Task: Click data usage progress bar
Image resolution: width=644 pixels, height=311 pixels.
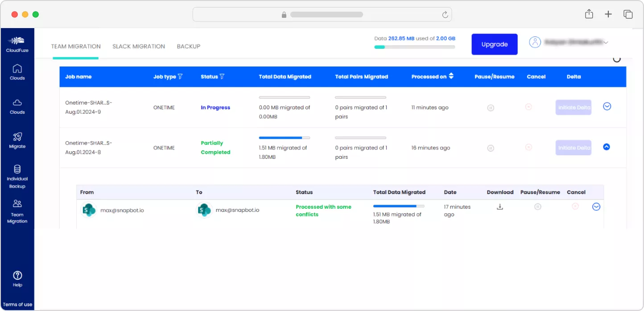Action: click(x=415, y=47)
